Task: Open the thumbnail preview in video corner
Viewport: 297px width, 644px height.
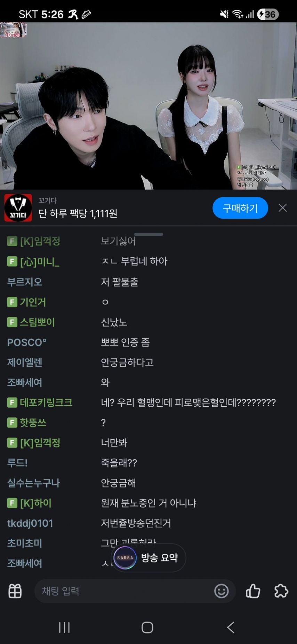Action: click(13, 30)
